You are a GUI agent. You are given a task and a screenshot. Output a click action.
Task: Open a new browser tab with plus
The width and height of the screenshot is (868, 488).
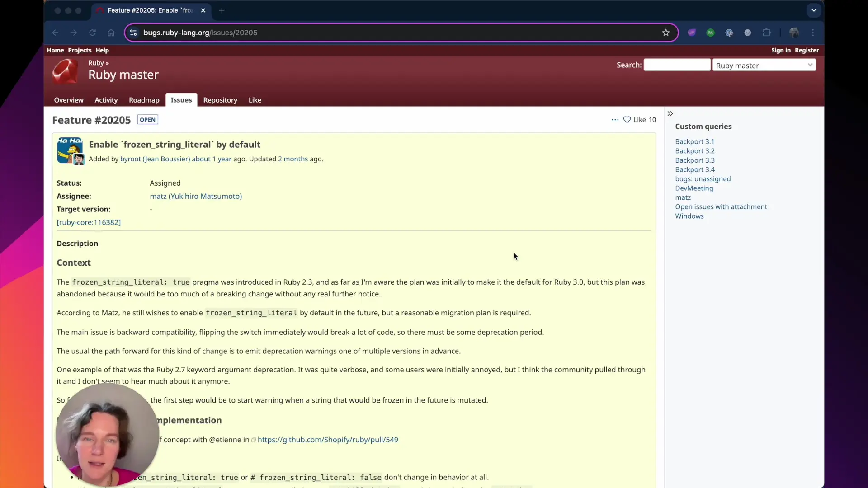(222, 10)
